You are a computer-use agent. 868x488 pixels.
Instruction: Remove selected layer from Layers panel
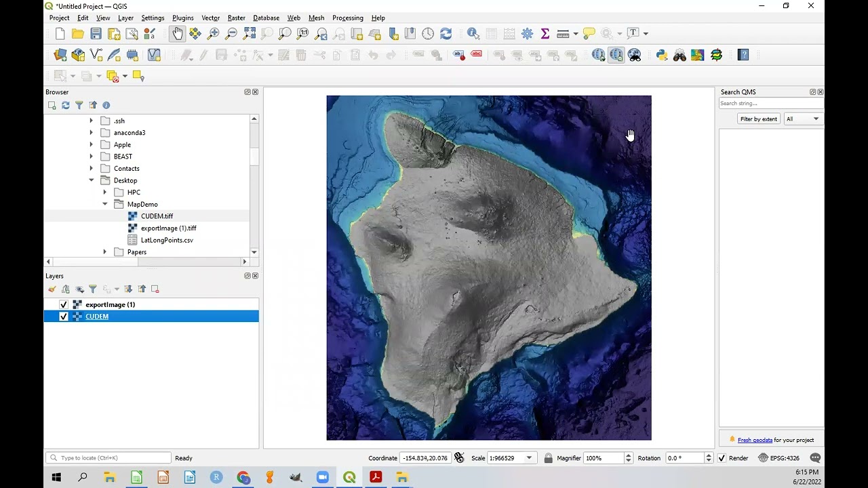(x=155, y=289)
